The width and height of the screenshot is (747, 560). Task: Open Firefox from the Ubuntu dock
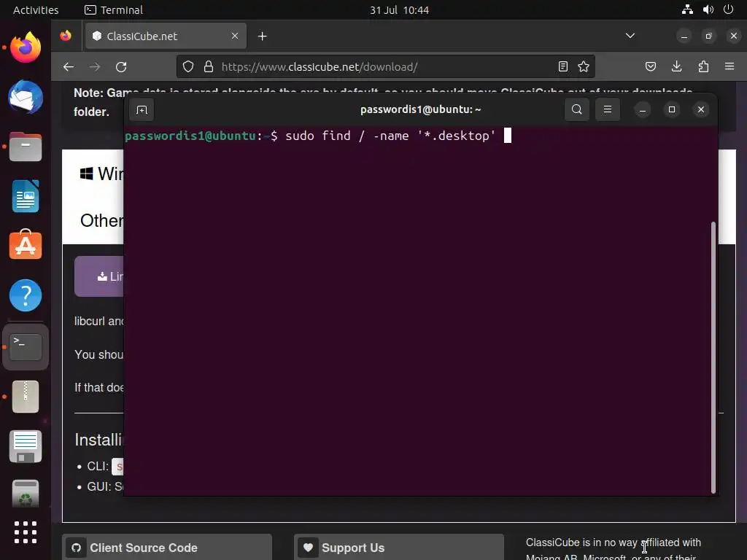pyautogui.click(x=26, y=47)
